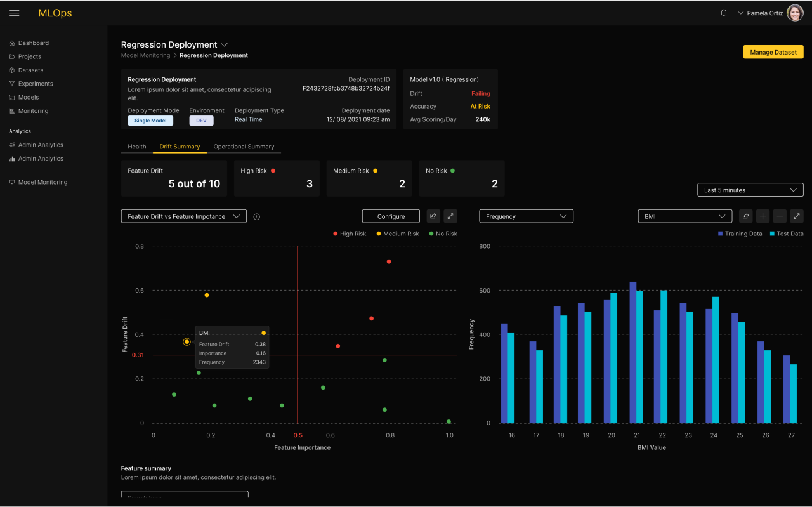Zoom out the frequency chart with minus
The image size is (812, 507).
780,216
